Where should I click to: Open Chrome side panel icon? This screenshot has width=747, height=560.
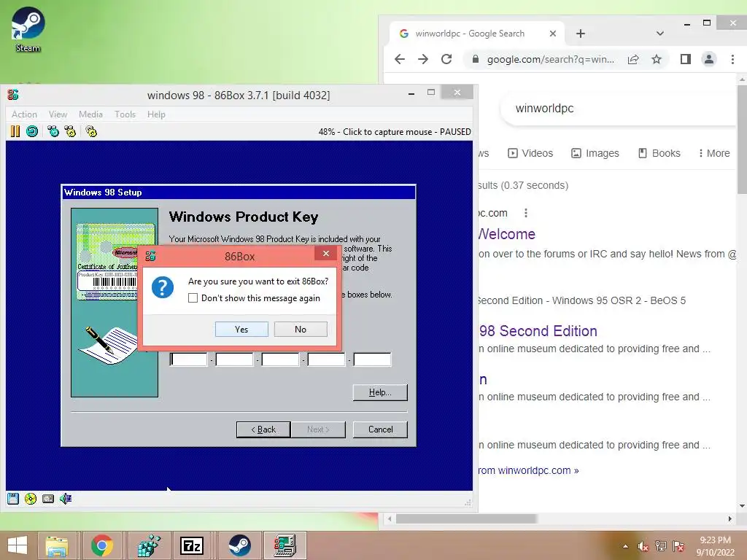point(686,59)
